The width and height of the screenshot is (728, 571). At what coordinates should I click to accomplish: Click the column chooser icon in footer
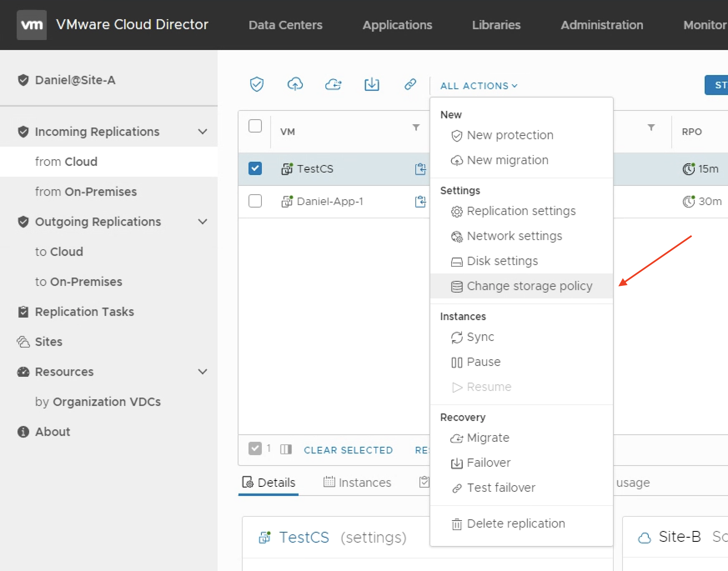tap(286, 449)
